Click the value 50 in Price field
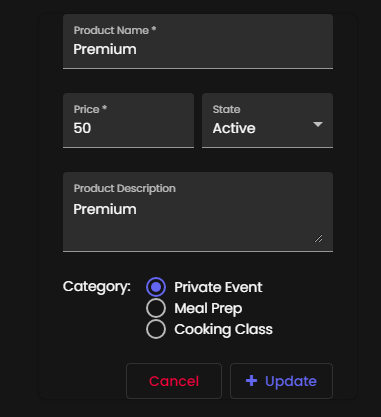Viewport: 381px width, 417px height. [82, 128]
